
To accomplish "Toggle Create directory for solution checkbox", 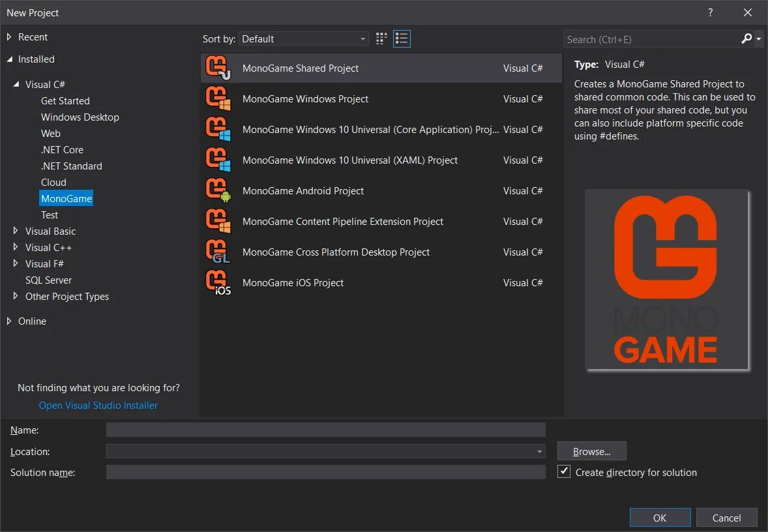I will (564, 472).
